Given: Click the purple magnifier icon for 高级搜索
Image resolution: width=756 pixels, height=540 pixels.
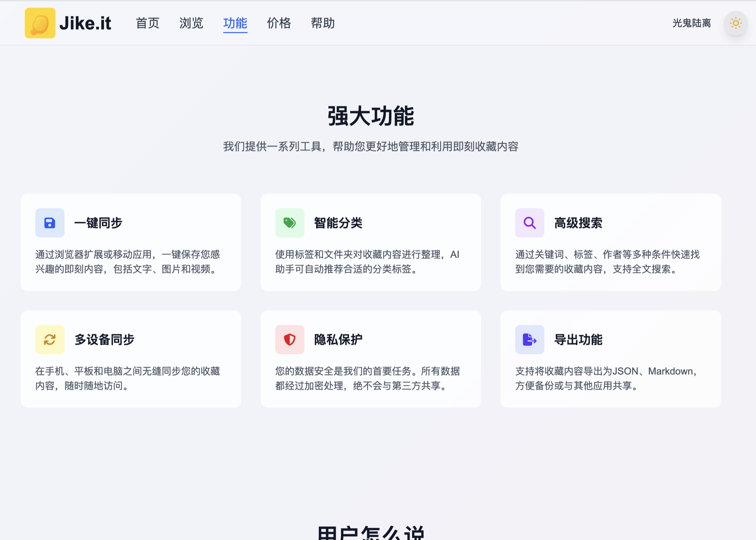Looking at the screenshot, I should click(529, 223).
